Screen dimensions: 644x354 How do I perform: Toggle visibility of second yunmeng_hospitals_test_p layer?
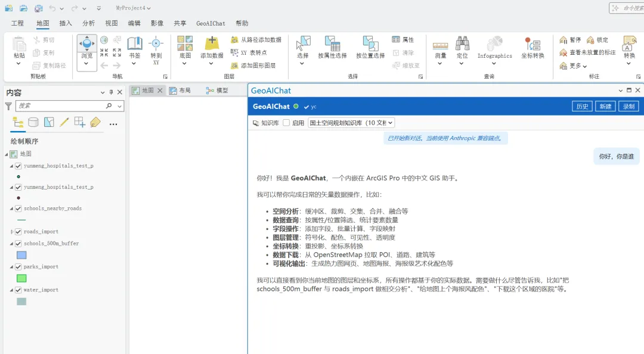(18, 187)
